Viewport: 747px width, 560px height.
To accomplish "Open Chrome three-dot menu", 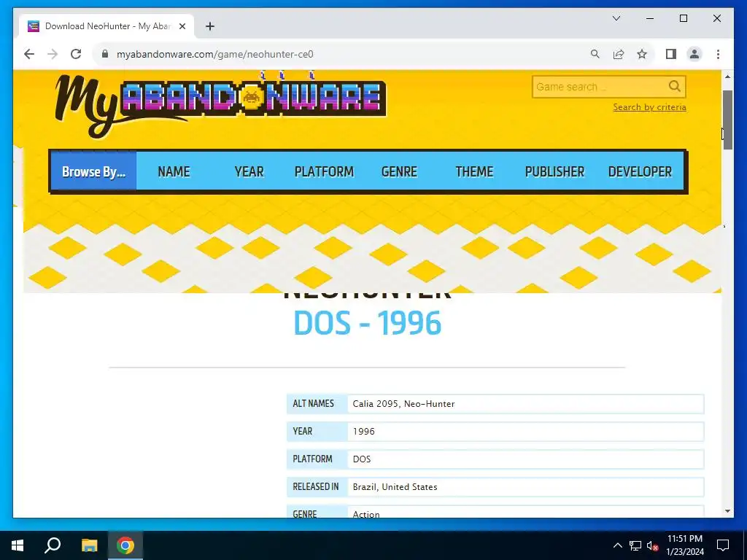I will tap(718, 54).
